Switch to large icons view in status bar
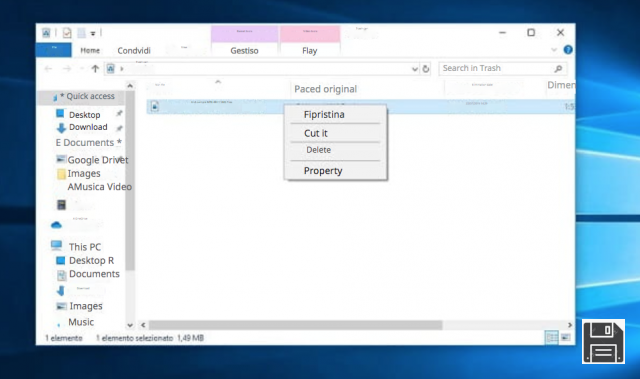640x379 pixels. tap(566, 337)
